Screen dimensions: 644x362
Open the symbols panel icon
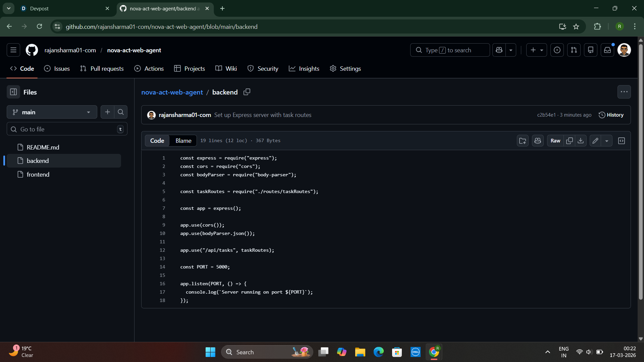click(622, 141)
